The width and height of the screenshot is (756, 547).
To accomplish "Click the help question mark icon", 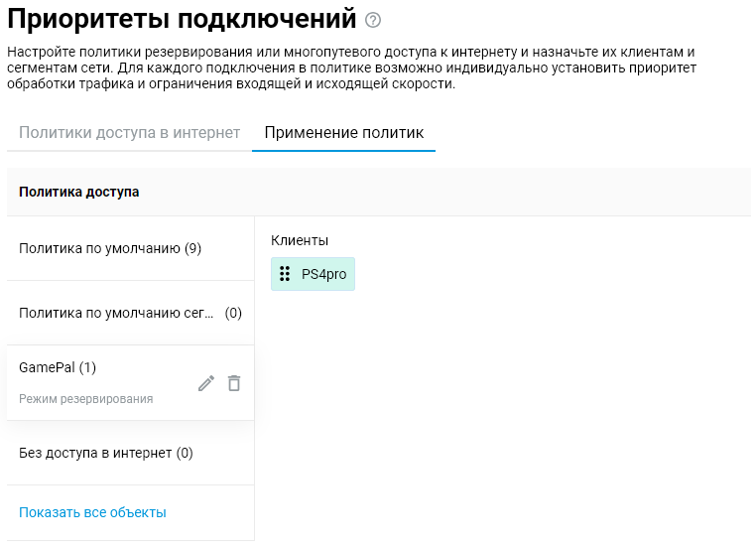I will click(x=373, y=20).
